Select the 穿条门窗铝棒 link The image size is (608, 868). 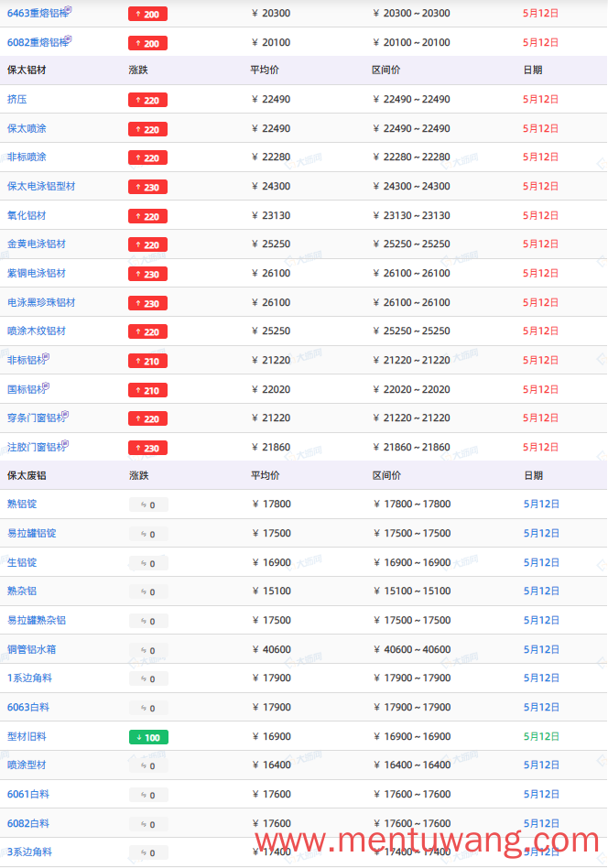point(36,418)
